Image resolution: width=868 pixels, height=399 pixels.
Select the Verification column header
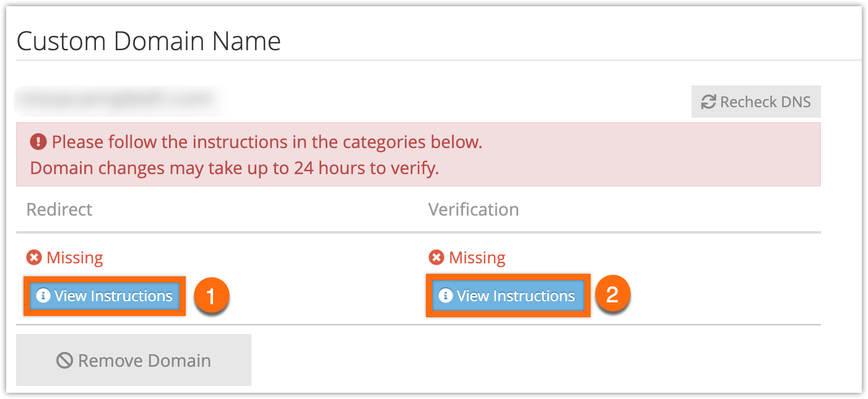[474, 209]
